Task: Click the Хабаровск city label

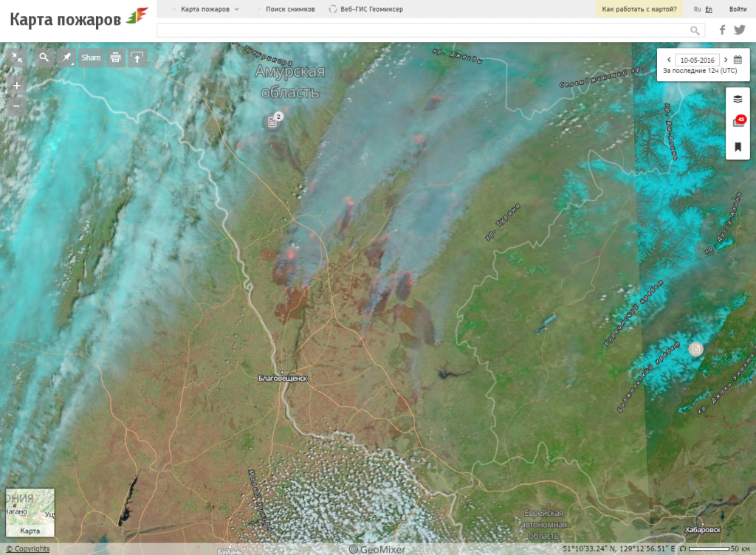Action: (x=703, y=529)
